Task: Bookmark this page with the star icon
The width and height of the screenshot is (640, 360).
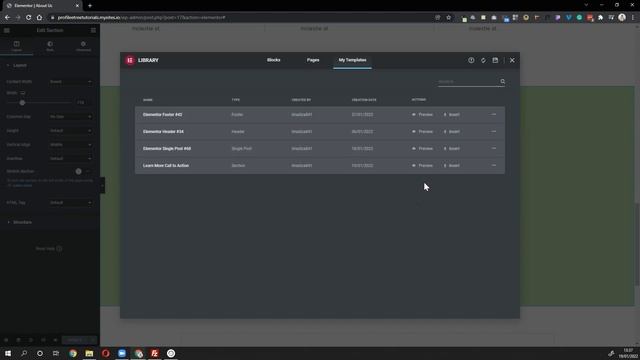Action: coord(449,18)
